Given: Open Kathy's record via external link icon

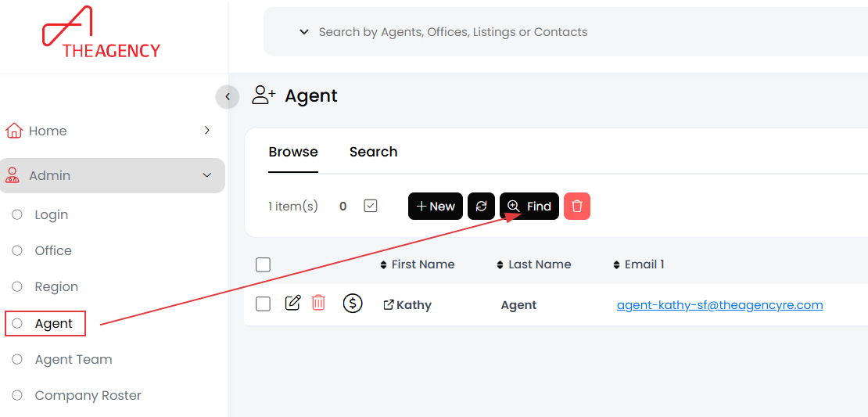Looking at the screenshot, I should [x=389, y=305].
